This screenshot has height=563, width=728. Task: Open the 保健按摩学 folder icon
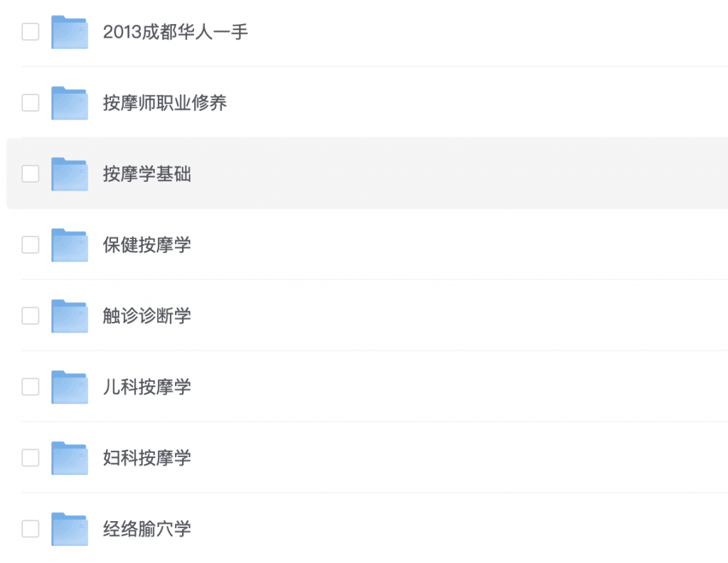(x=69, y=245)
